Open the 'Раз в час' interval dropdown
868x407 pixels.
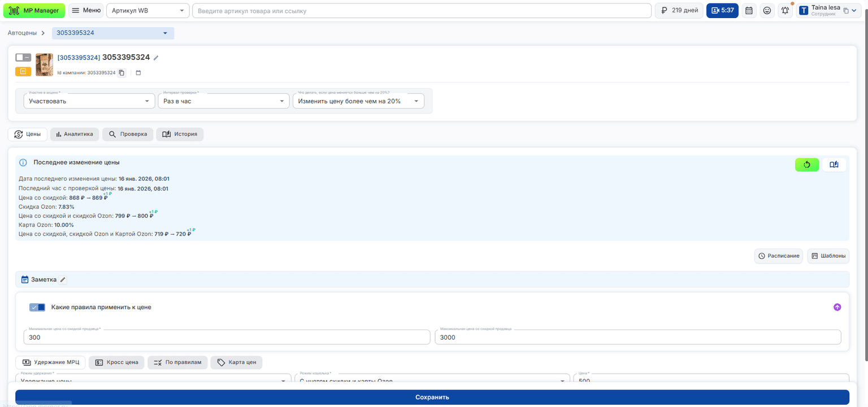[223, 101]
